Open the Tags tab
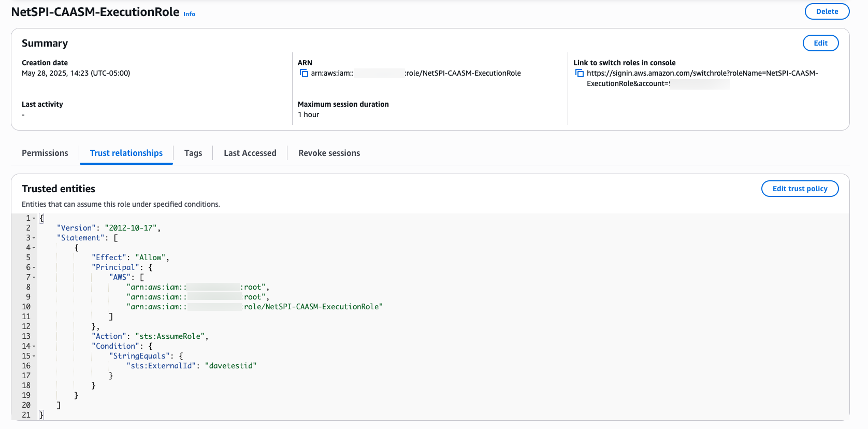Screen dimensions: 868x429 point(193,153)
